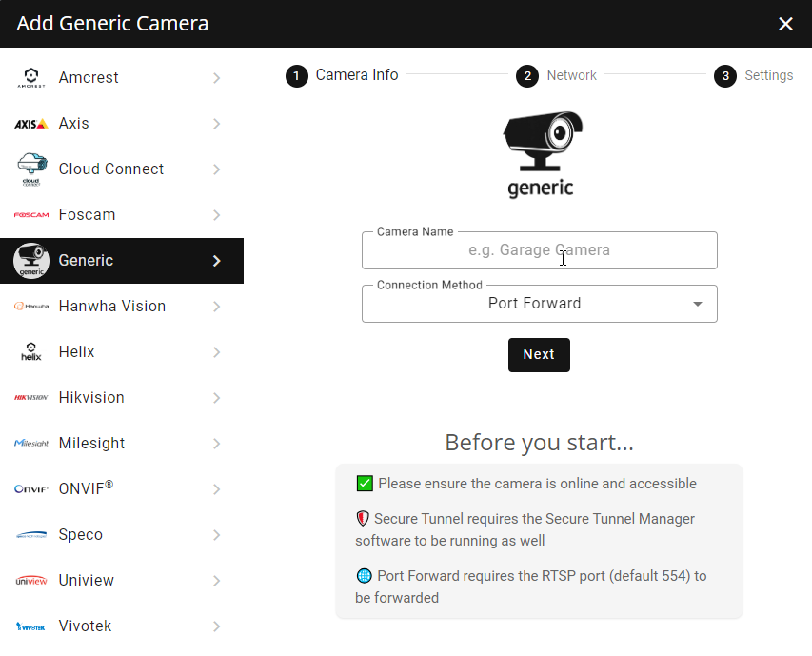Click the Amcrest brand logo icon
Viewport: 812px width, 656px height.
(31, 78)
